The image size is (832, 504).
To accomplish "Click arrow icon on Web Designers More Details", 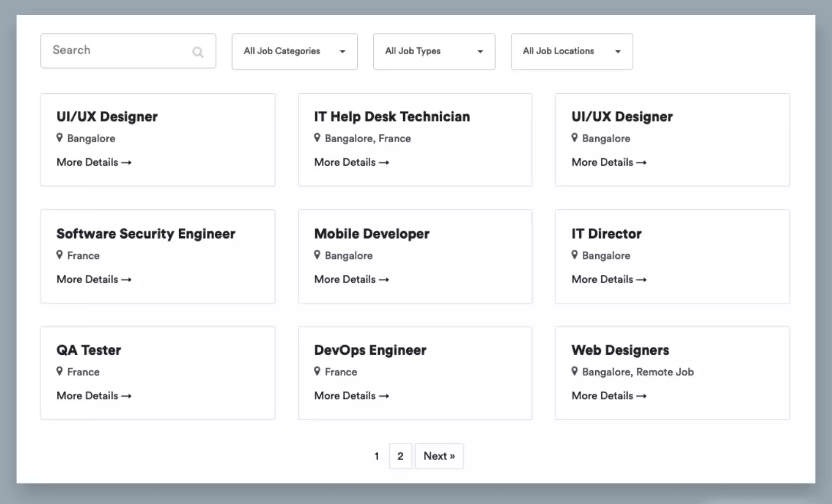I will [x=642, y=396].
